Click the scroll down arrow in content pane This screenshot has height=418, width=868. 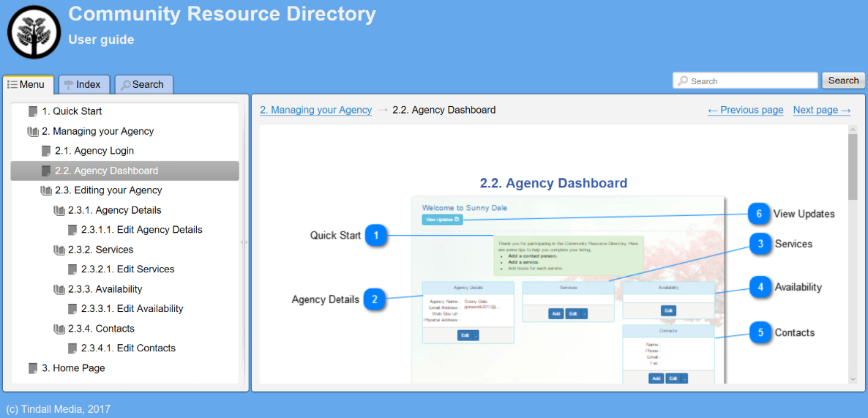click(852, 378)
